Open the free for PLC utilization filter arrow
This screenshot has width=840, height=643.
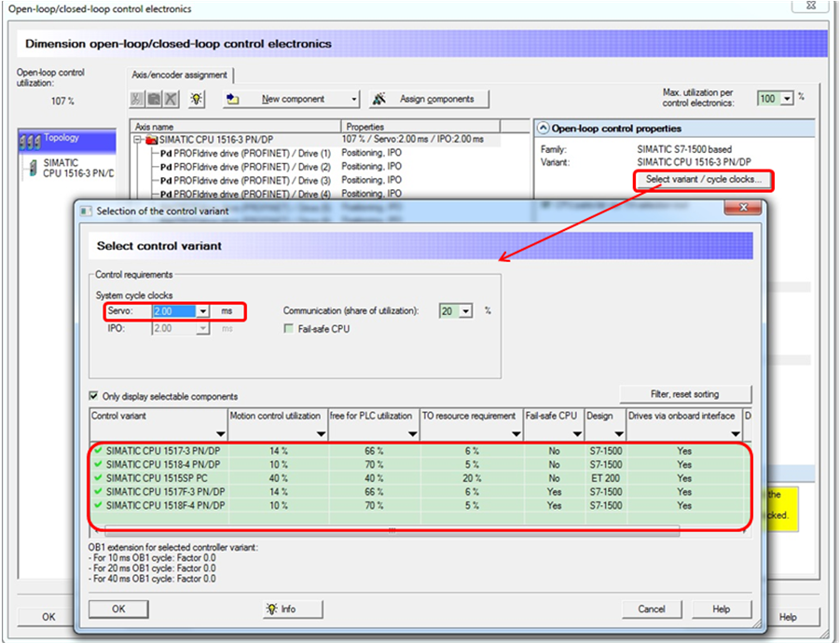tap(412, 433)
